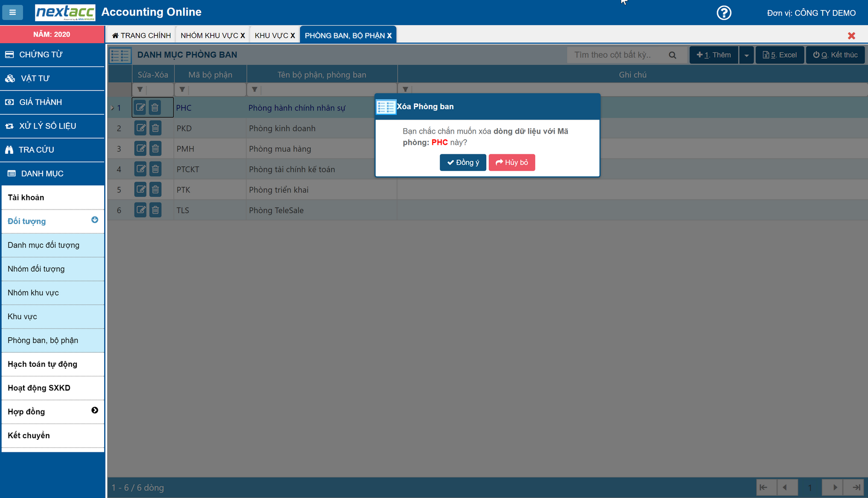The width and height of the screenshot is (868, 498).
Task: Click delete icon for TLS row
Action: [155, 210]
